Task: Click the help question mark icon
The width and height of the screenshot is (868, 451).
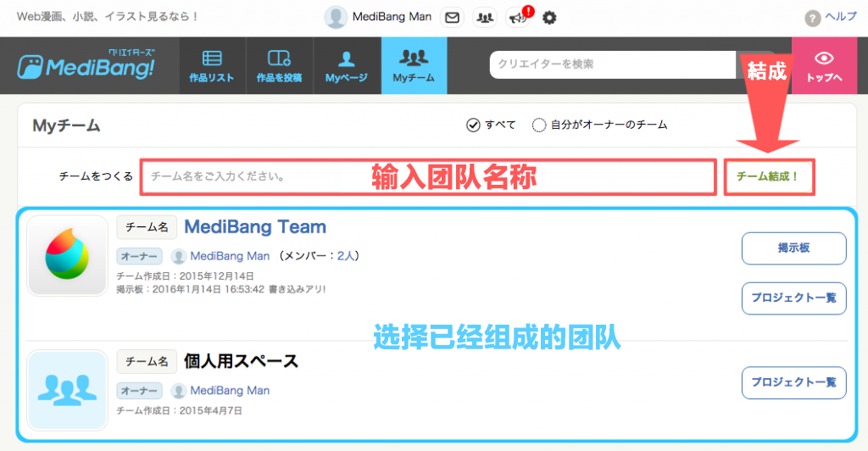Action: coord(812,19)
